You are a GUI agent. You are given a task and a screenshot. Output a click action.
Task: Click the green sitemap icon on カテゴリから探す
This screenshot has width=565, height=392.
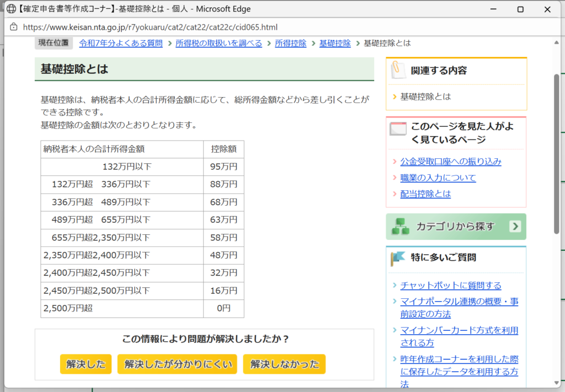399,227
